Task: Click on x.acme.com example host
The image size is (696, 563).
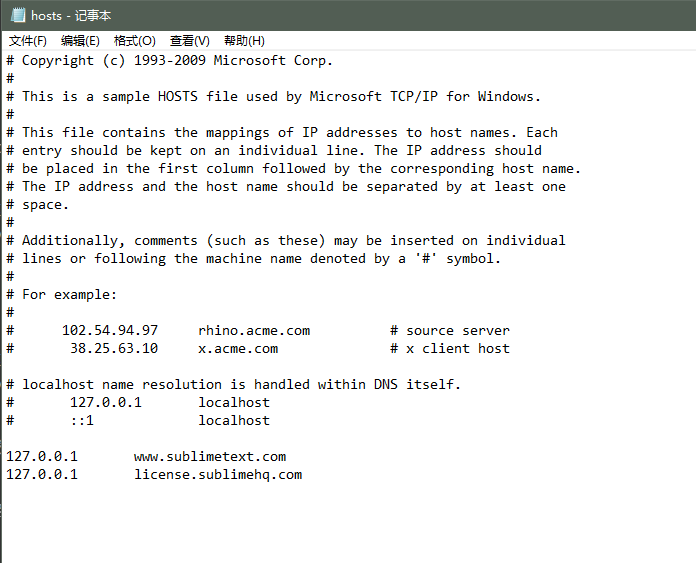Action: tap(238, 349)
